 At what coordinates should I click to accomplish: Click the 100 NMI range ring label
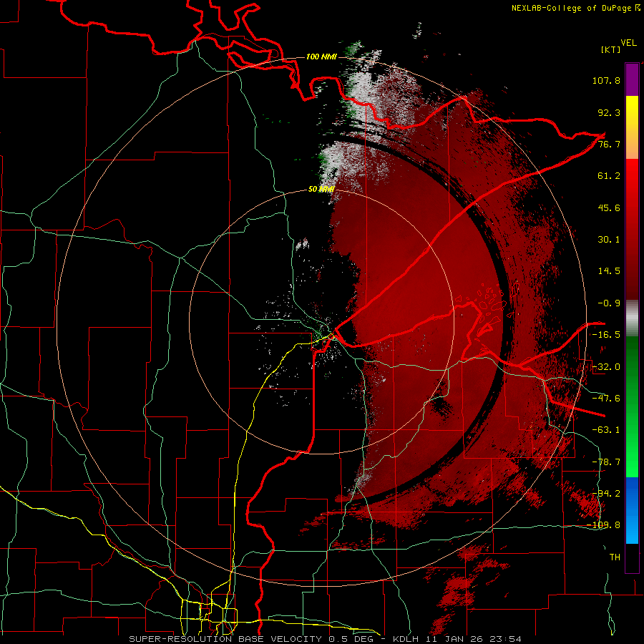tap(321, 57)
